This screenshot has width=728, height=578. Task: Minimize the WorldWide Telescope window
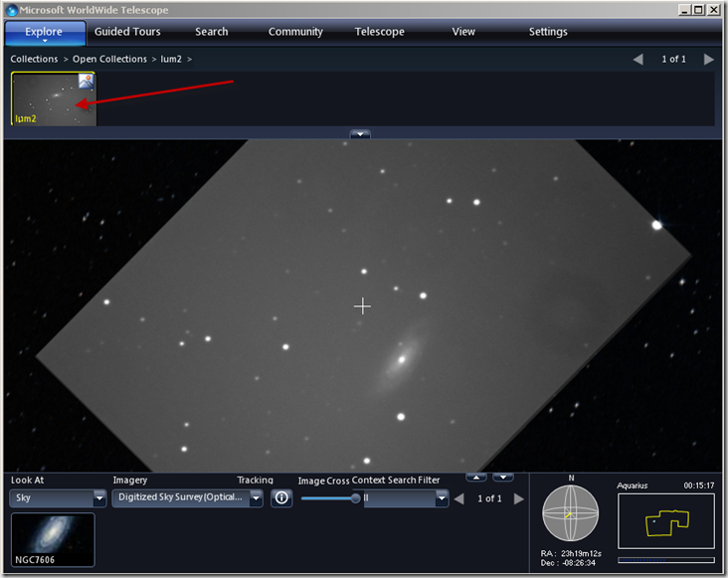(684, 9)
